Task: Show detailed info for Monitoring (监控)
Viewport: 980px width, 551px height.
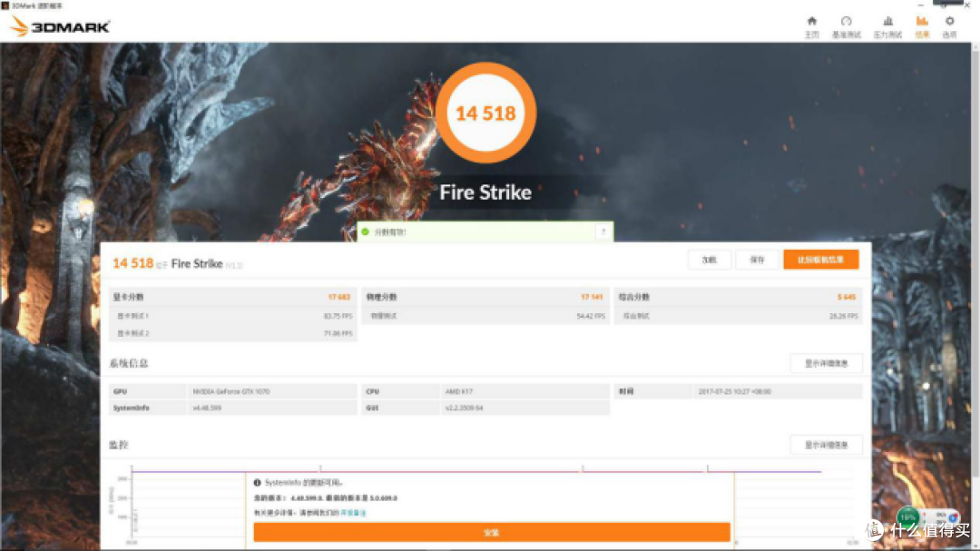Action: (x=826, y=446)
